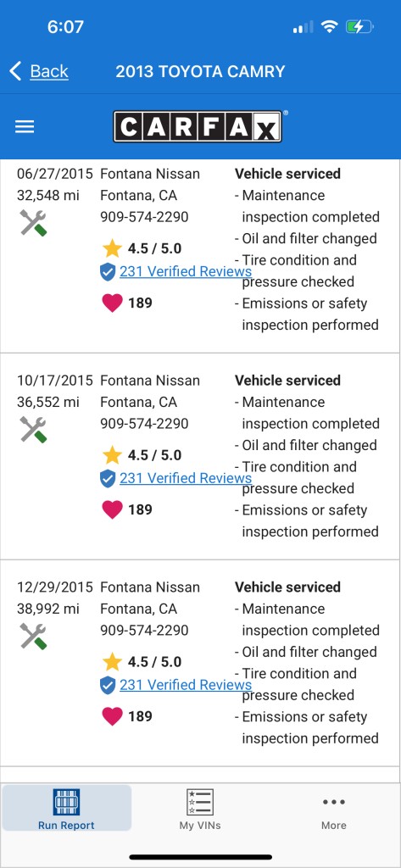The width and height of the screenshot is (401, 868).
Task: Tap the wrench icon for 10/17/2015 service
Action: (x=33, y=430)
